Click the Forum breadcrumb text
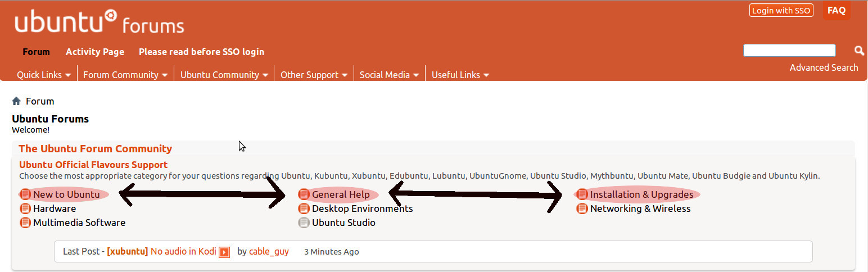Image resolution: width=868 pixels, height=272 pixels. (40, 101)
